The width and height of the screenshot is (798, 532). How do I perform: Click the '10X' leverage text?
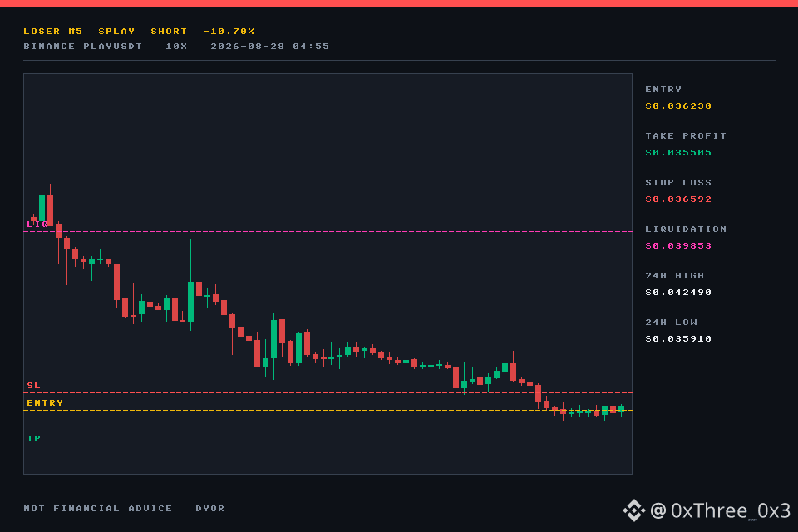(x=176, y=47)
